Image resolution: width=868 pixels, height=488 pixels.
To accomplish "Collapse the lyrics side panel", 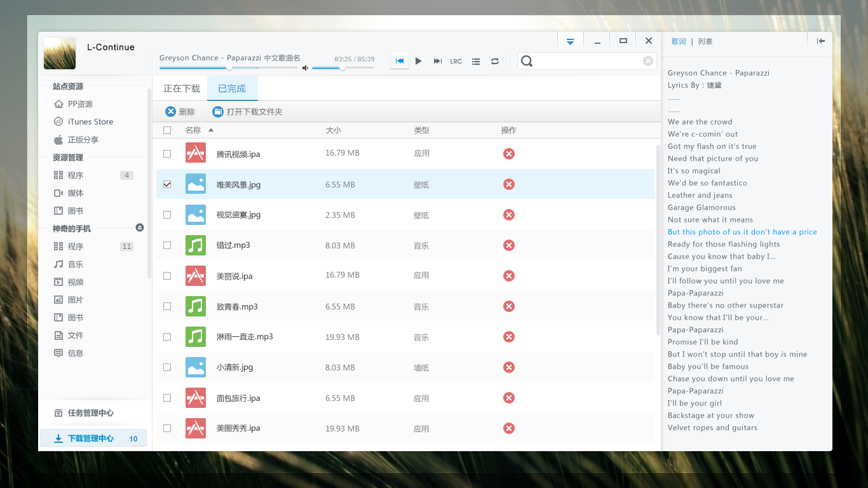I will coord(821,41).
